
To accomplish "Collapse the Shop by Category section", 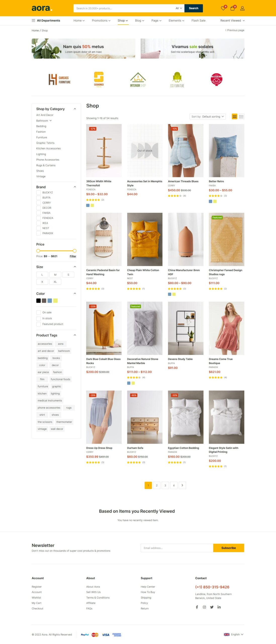I will [75, 109].
